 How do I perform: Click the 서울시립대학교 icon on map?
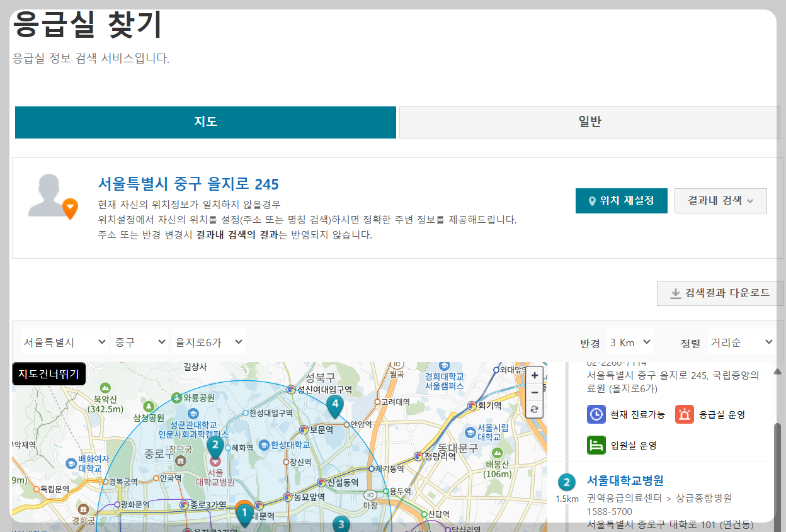point(471,432)
